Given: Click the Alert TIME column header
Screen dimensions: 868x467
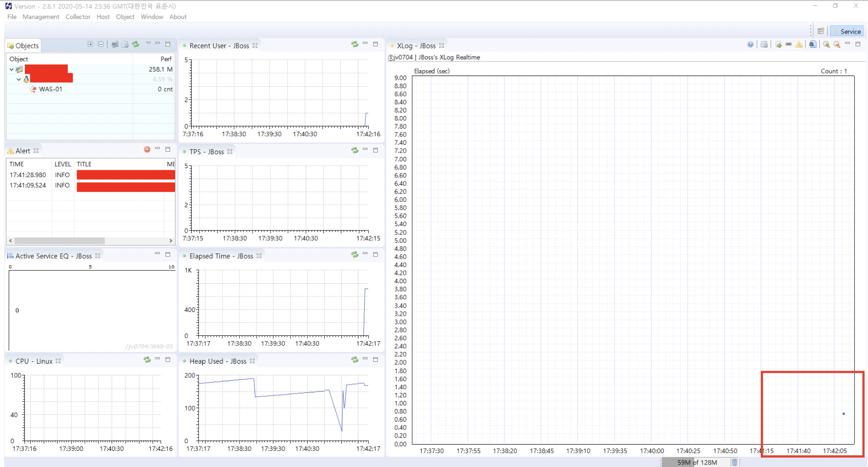Looking at the screenshot, I should pyautogui.click(x=29, y=164).
